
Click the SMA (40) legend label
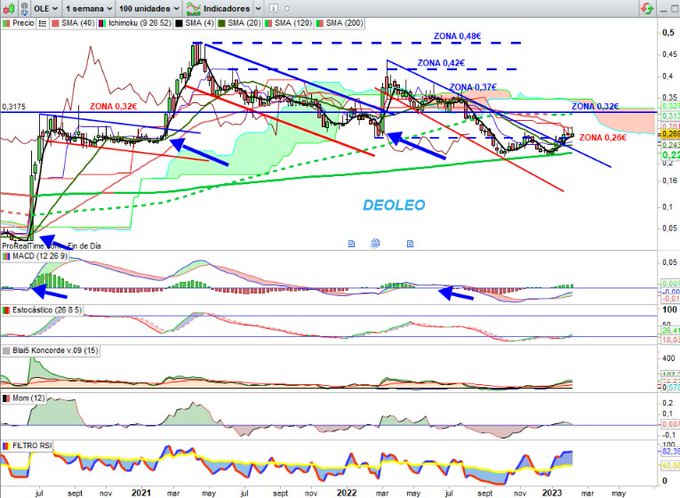pyautogui.click(x=78, y=23)
